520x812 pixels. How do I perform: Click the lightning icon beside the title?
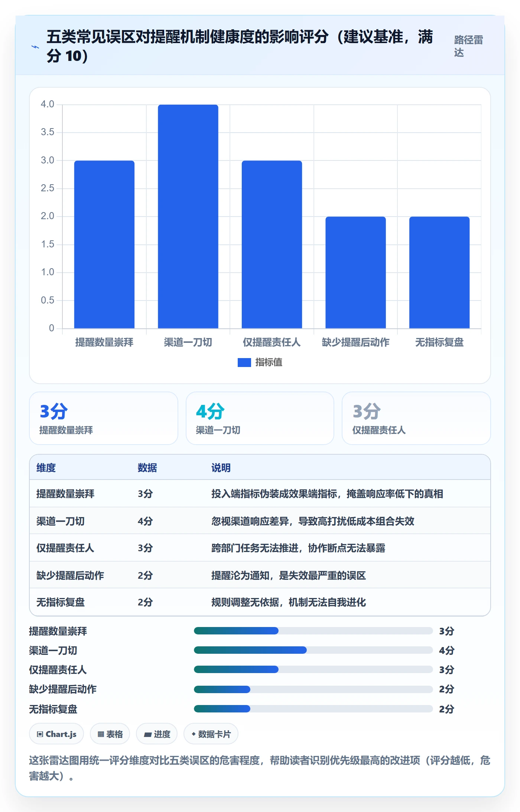click(35, 47)
